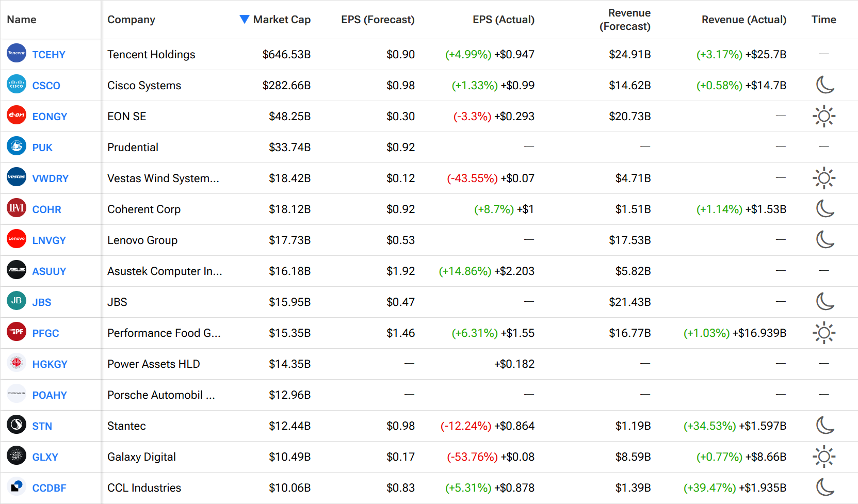The width and height of the screenshot is (858, 504).
Task: Click the sun icon in Galaxy Digital row
Action: (x=824, y=457)
